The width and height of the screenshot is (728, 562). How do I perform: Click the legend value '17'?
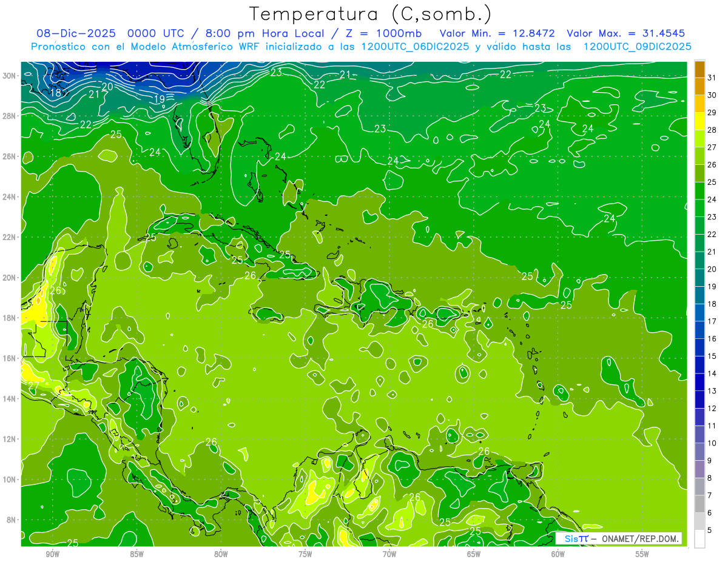tap(712, 321)
